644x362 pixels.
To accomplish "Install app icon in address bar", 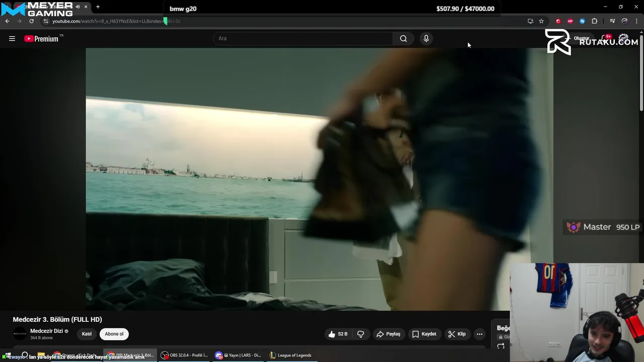I will click(x=530, y=21).
